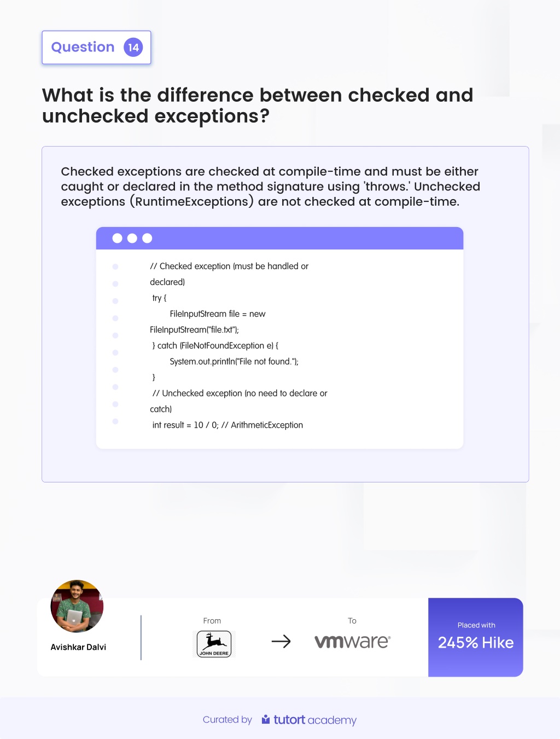This screenshot has width=560, height=739.
Task: Click the answer paragraph about compile-time
Action: [271, 187]
